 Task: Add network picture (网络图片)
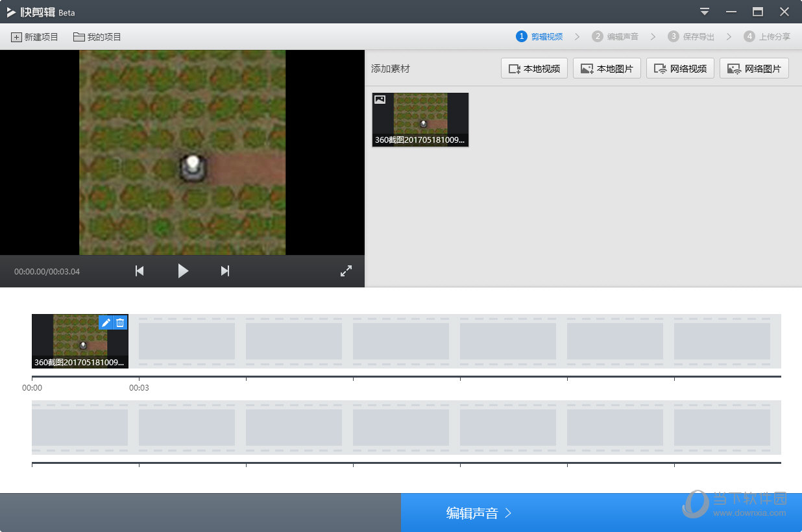click(754, 68)
